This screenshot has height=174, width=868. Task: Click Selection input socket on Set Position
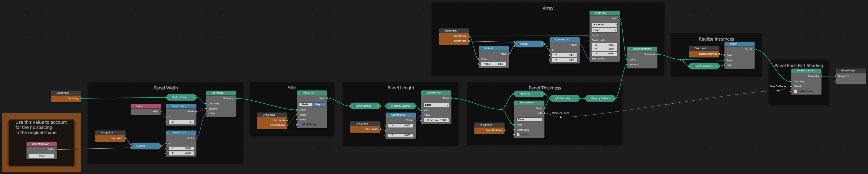click(206, 109)
